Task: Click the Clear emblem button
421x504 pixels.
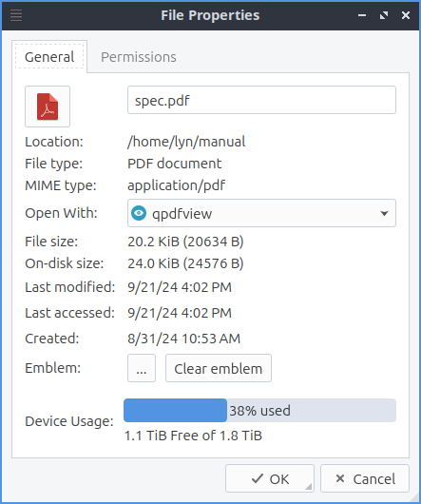Action: 219,368
